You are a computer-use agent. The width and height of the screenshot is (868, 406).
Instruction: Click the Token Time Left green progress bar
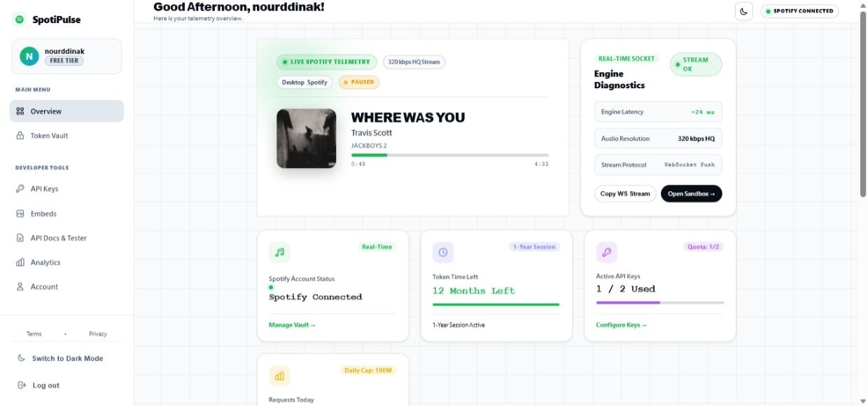(496, 304)
